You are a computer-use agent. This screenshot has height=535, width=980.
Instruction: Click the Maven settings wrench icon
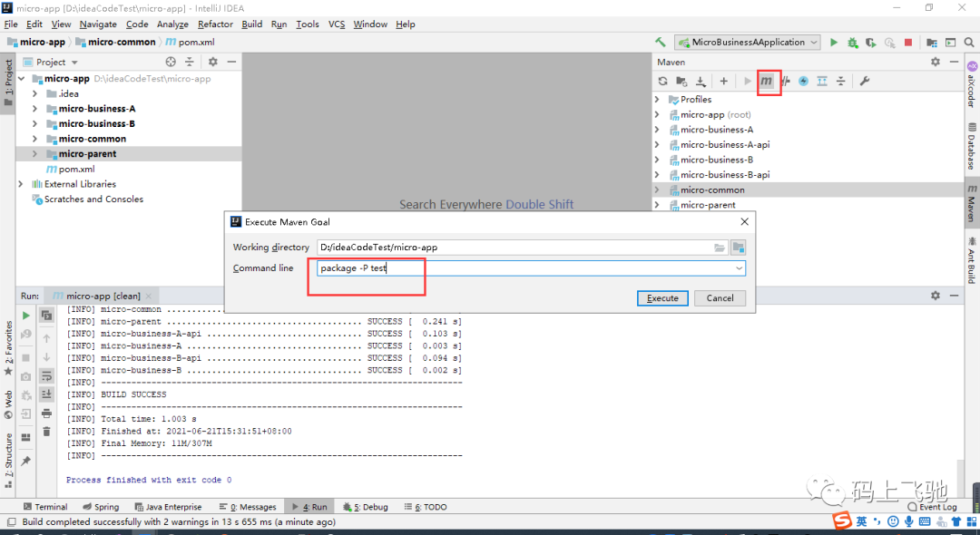[x=865, y=81]
